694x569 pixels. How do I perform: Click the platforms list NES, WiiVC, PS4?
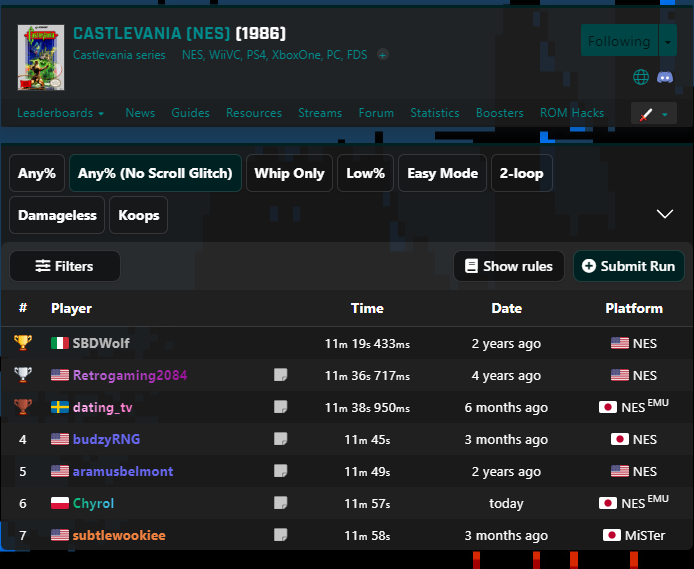coord(274,55)
